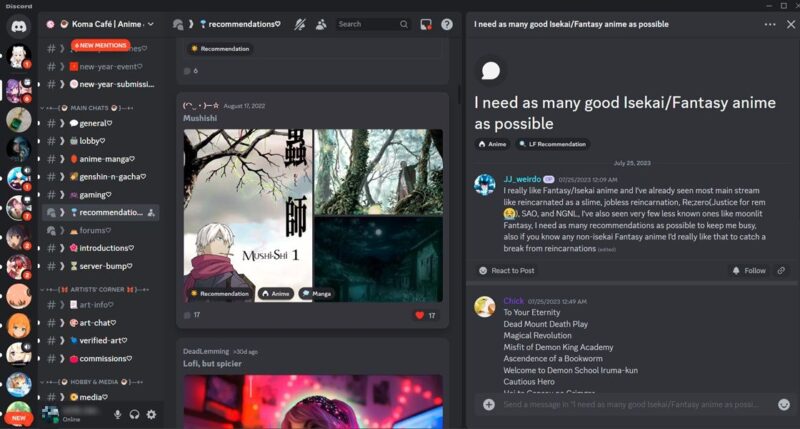Open Chick user profile name
Viewport: 800px width, 429px height.
(513, 301)
